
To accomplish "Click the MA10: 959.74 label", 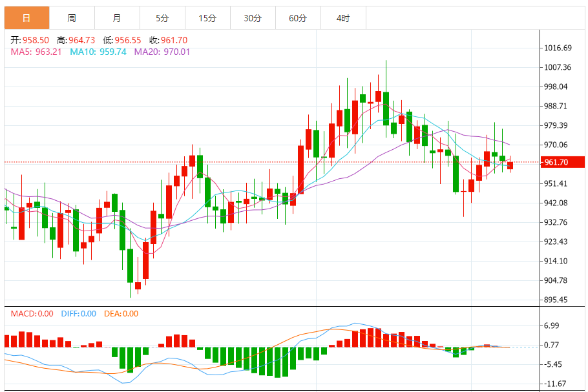I will tap(98, 52).
